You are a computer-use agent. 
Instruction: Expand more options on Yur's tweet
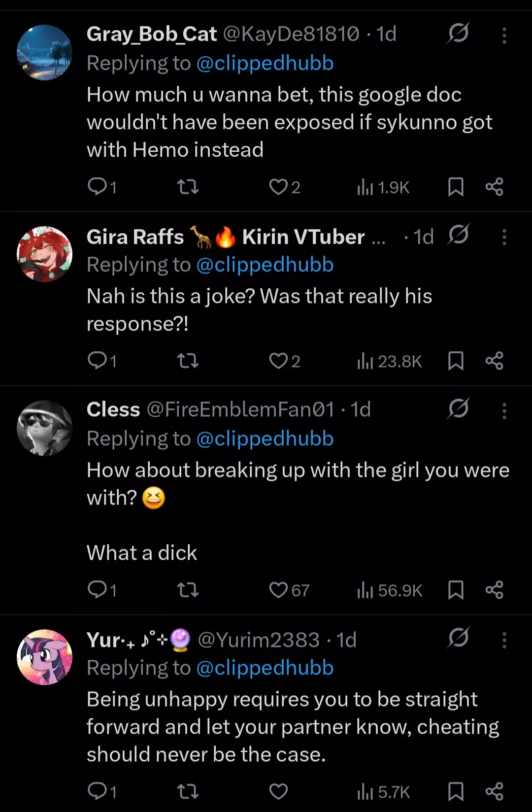504,641
